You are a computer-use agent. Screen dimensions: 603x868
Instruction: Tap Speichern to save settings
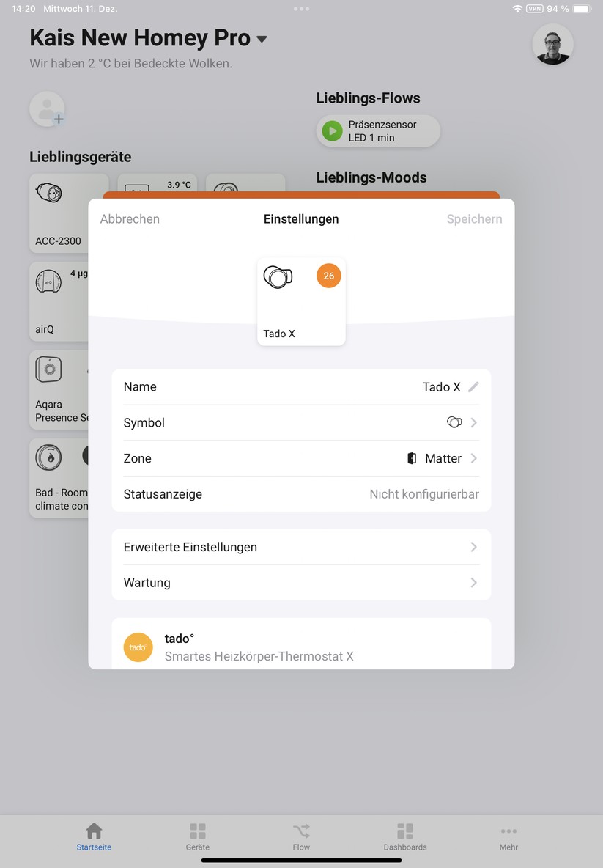pyautogui.click(x=474, y=219)
